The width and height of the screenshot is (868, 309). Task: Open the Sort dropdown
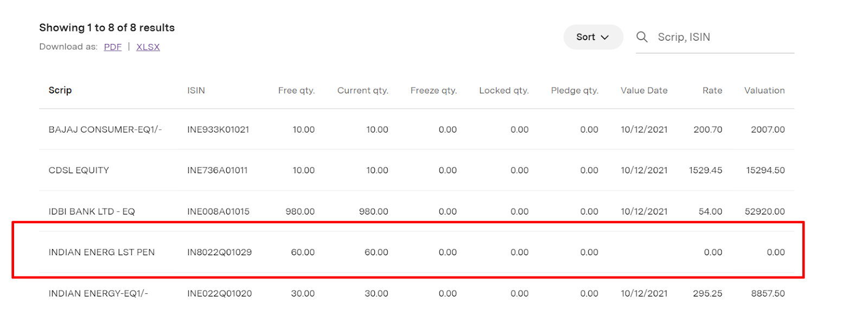(593, 37)
